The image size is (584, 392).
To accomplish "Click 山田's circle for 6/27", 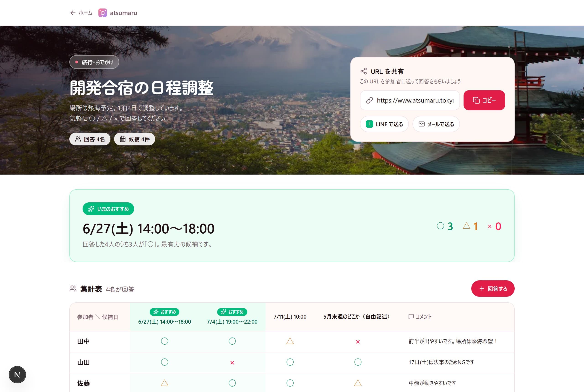I will [x=165, y=362].
